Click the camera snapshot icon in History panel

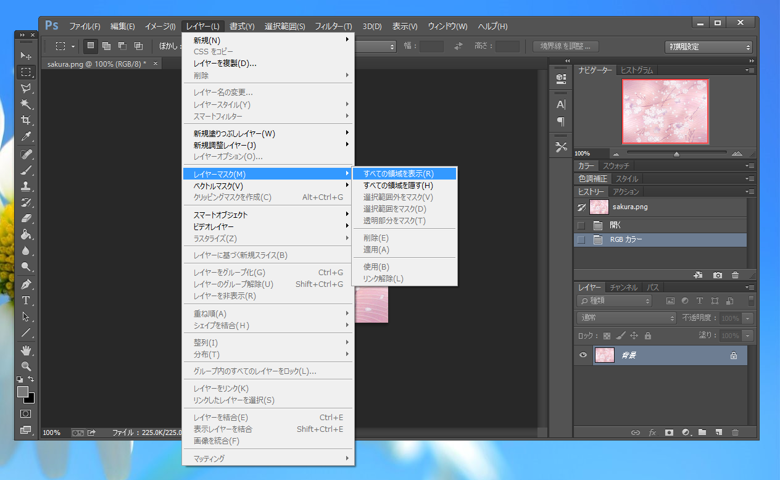717,275
